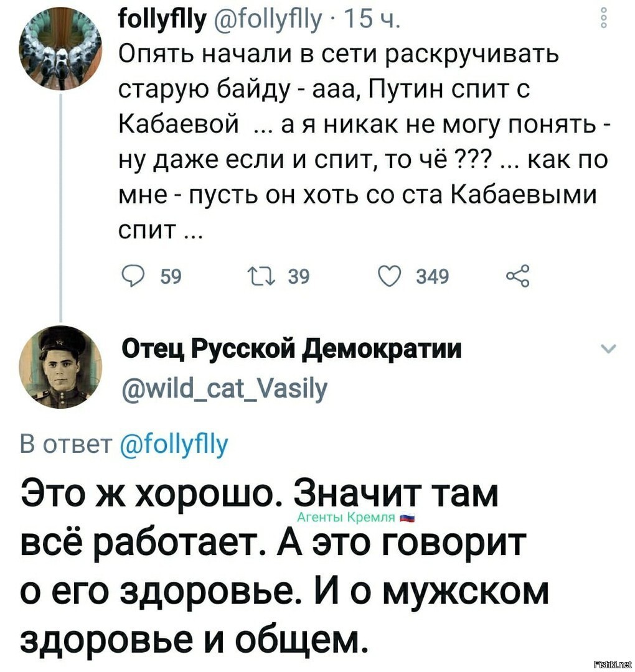Open follyflly's round profile avatar
This screenshot has height=672, width=635.
coord(60,48)
